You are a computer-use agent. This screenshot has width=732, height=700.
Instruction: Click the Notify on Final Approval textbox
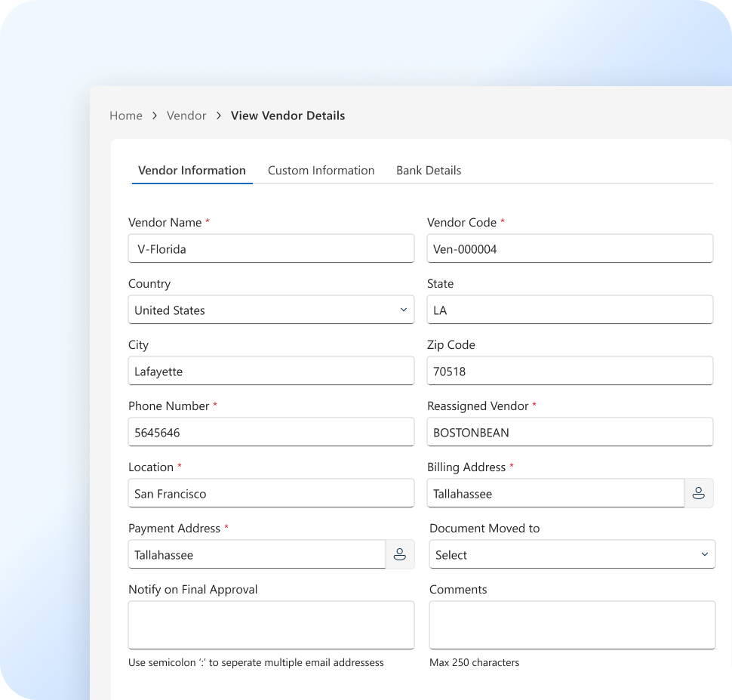(271, 624)
